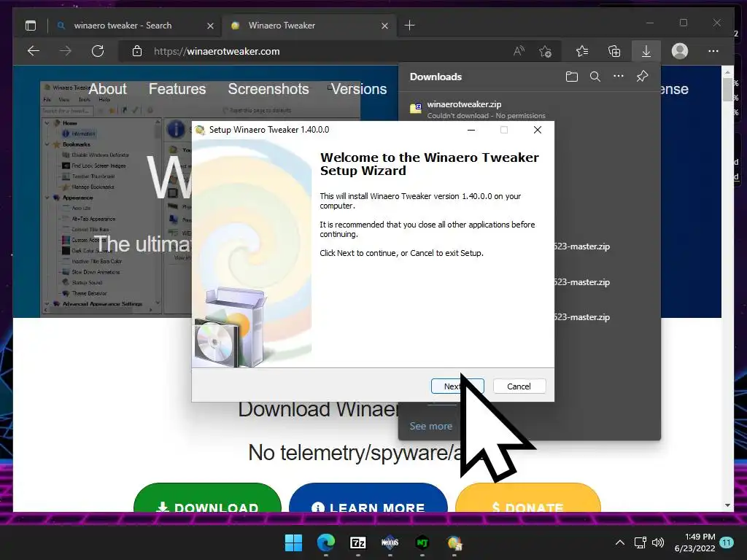The height and width of the screenshot is (560, 747).
Task: Search downloads with the magnifier icon
Action: pyautogui.click(x=595, y=77)
